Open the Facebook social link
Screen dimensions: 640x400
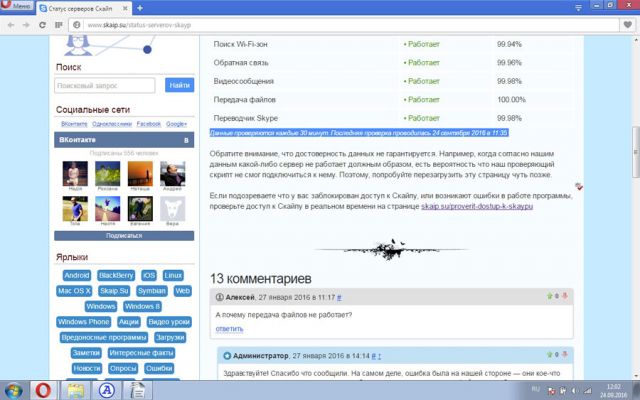[149, 124]
